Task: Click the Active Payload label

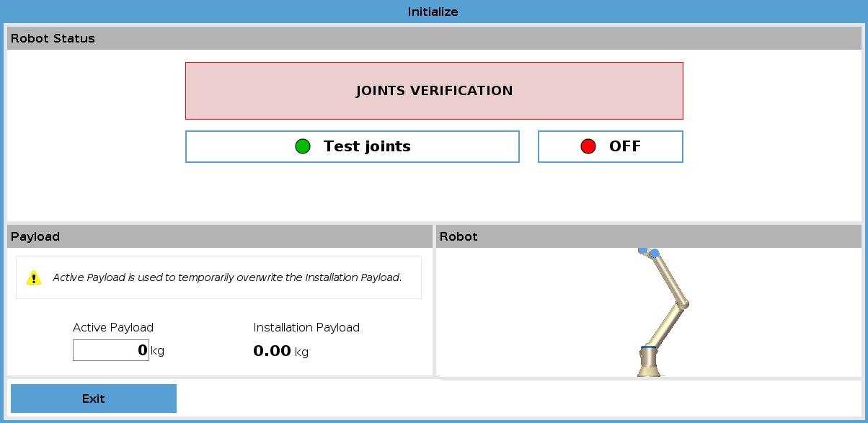Action: [x=113, y=327]
